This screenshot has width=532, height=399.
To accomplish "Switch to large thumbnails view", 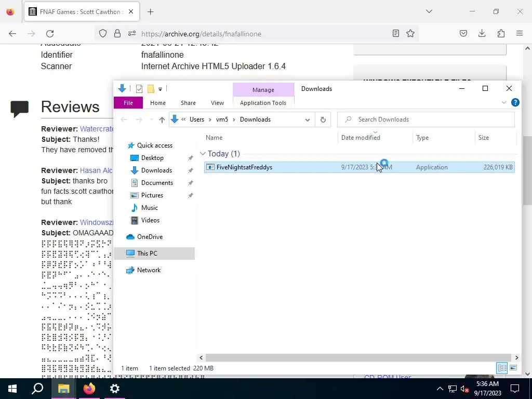I will click(513, 368).
